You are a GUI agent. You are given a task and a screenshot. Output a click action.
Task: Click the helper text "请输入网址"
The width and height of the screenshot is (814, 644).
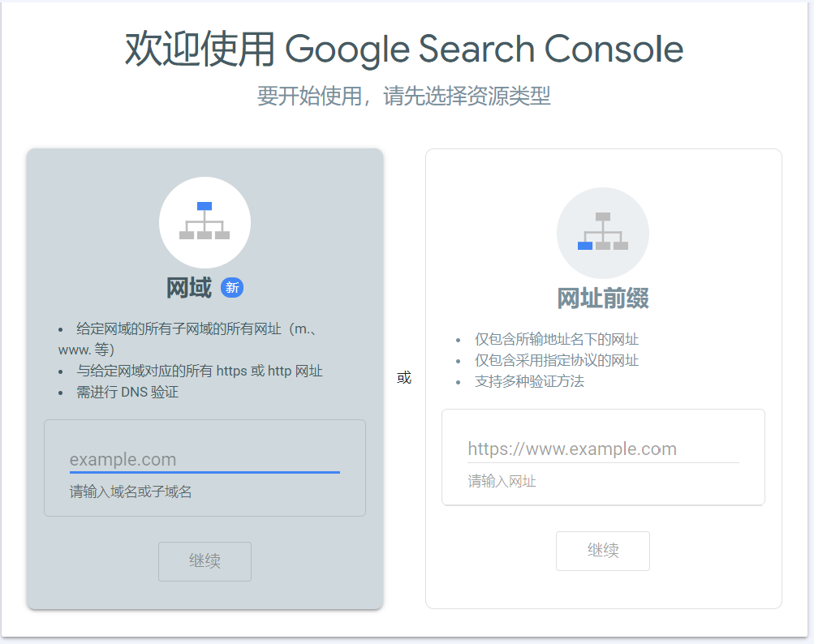[x=502, y=481]
